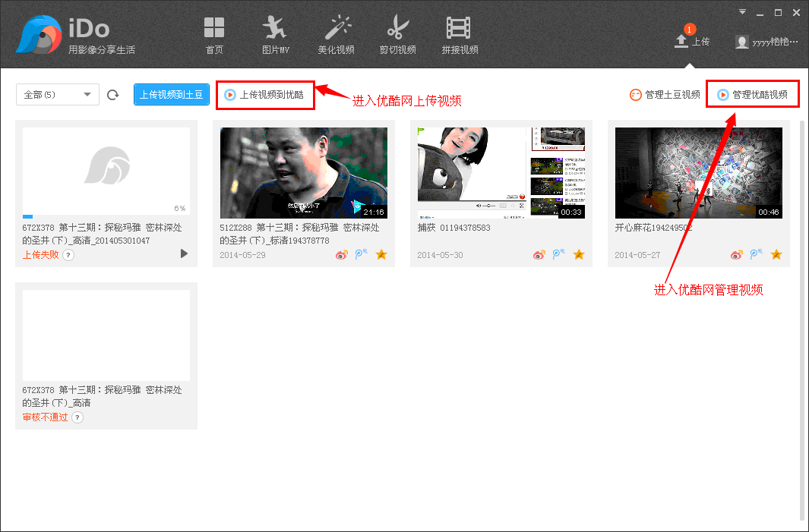Toggle the favorite star on the 2014-05-29 video
Image resolution: width=809 pixels, height=532 pixels.
tap(381, 255)
